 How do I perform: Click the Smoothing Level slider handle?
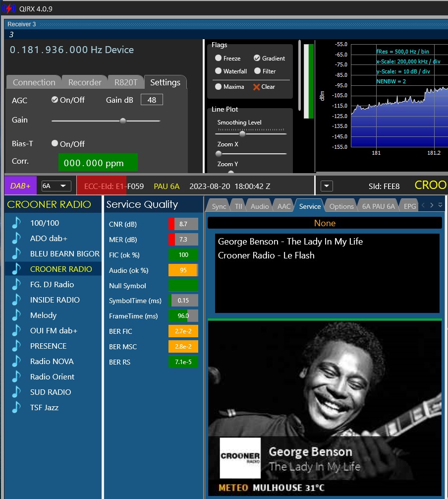(242, 133)
